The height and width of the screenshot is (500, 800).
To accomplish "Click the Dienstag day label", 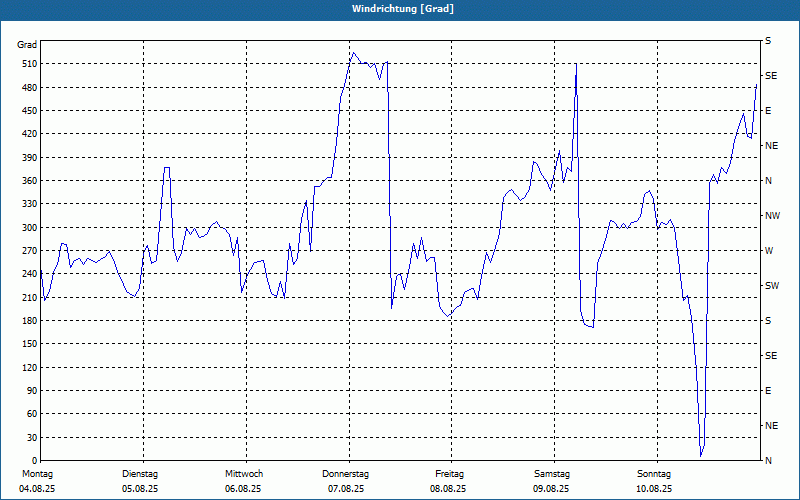I will pyautogui.click(x=140, y=474).
